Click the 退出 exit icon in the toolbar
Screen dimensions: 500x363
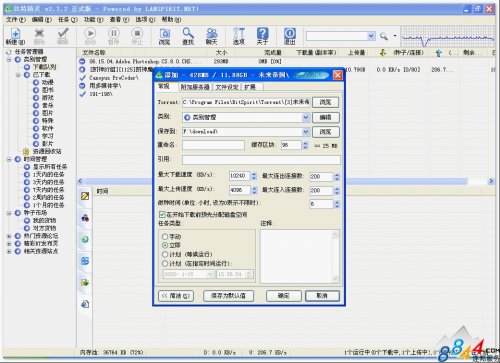[x=290, y=36]
